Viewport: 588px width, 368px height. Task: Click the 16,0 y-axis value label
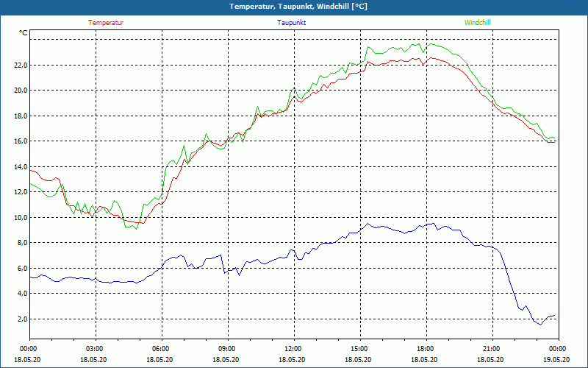[19, 141]
